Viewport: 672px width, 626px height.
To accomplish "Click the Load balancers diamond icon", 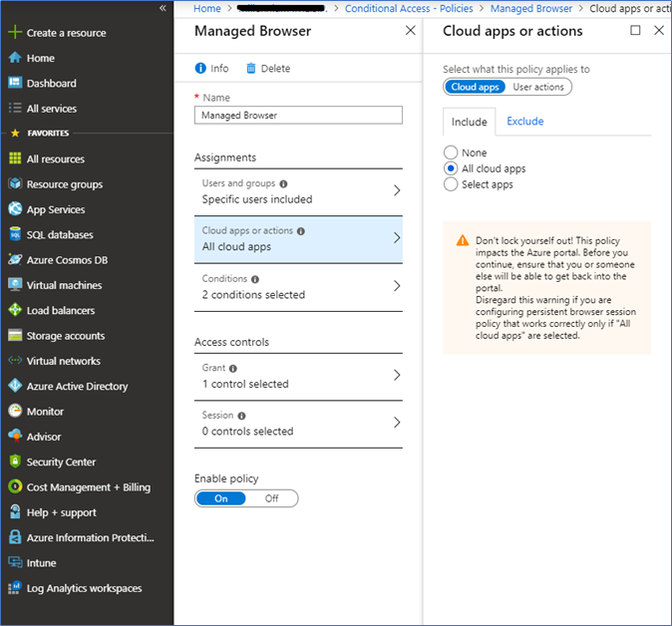I will pyautogui.click(x=15, y=310).
